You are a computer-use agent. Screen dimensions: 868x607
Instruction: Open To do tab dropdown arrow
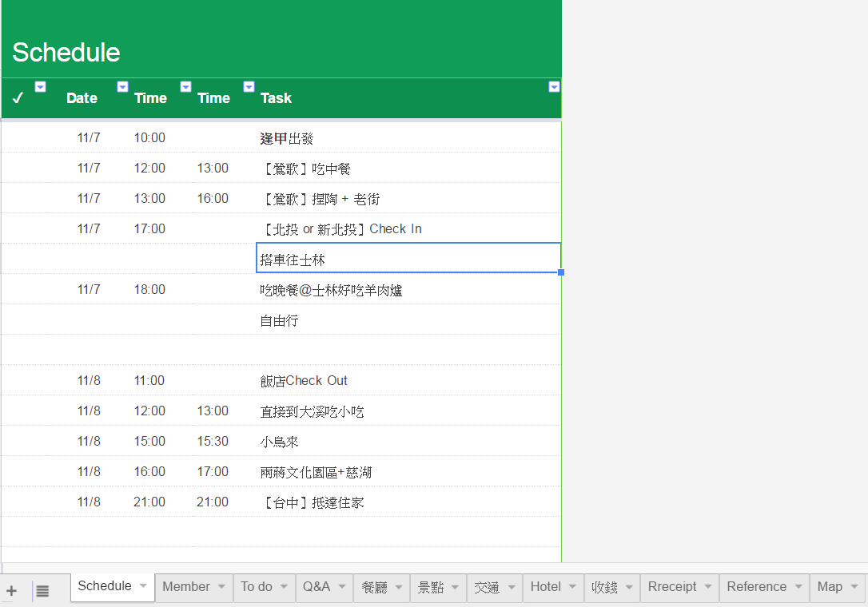[284, 586]
